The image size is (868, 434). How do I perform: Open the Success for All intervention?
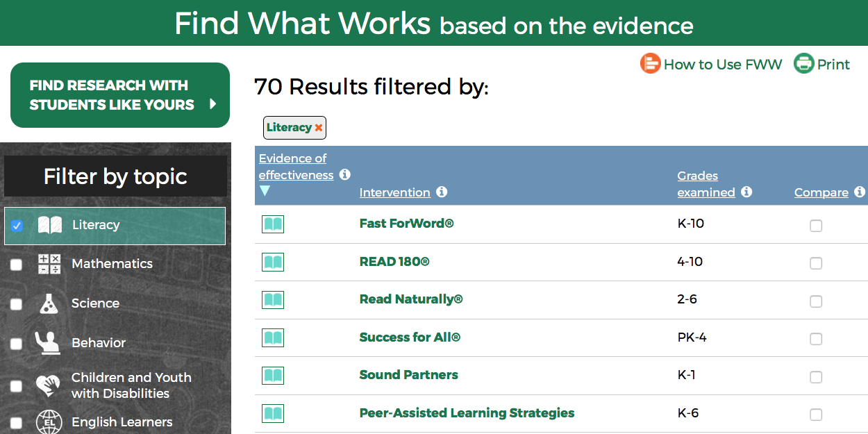click(410, 337)
